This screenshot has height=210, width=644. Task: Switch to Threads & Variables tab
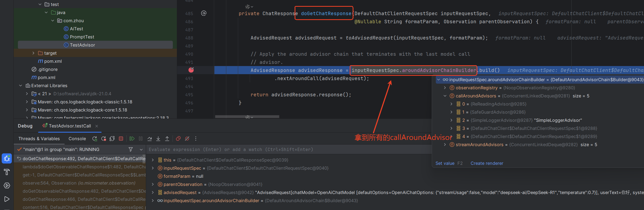tap(39, 139)
